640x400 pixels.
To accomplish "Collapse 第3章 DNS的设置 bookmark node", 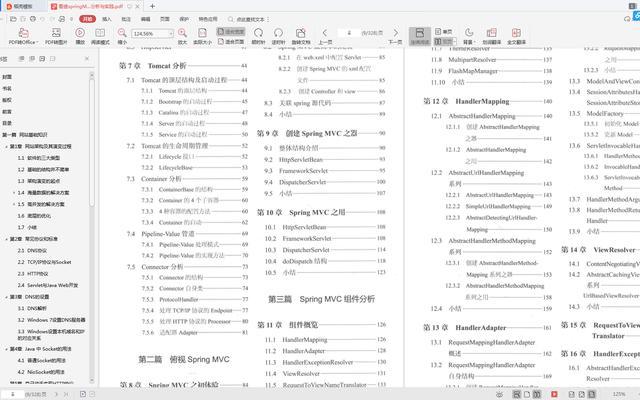I will (x=5, y=297).
